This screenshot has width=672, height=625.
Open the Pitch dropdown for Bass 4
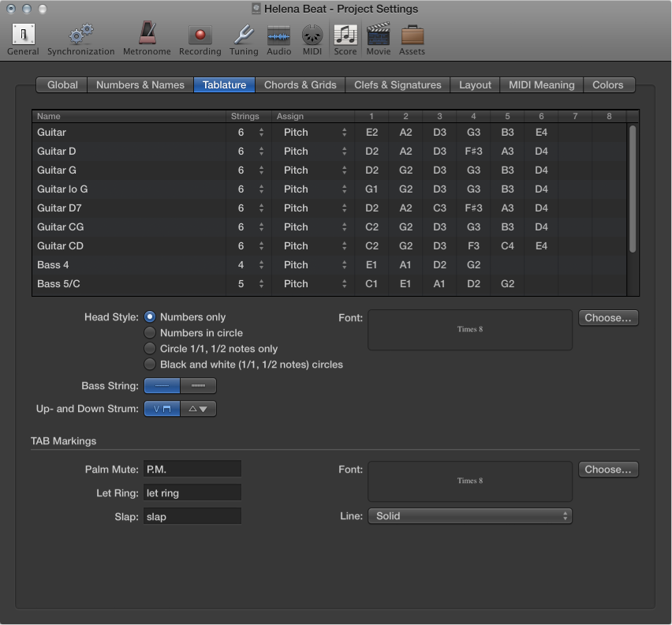[315, 264]
